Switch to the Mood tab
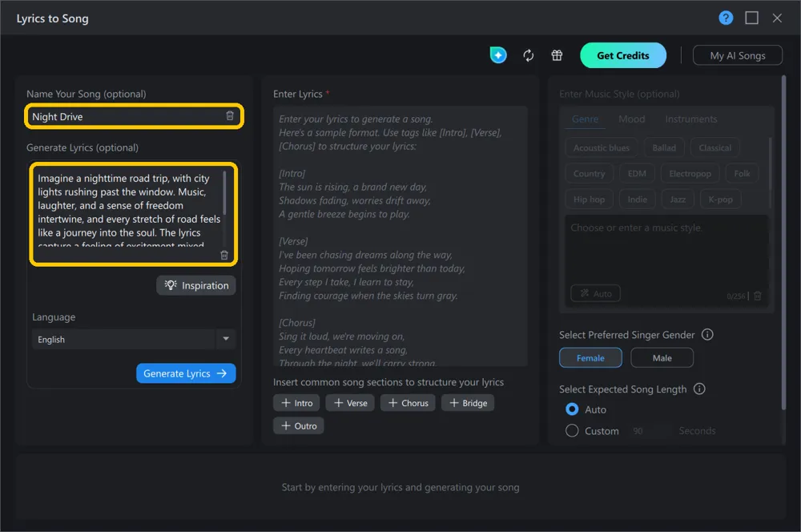The image size is (801, 532). pyautogui.click(x=631, y=119)
